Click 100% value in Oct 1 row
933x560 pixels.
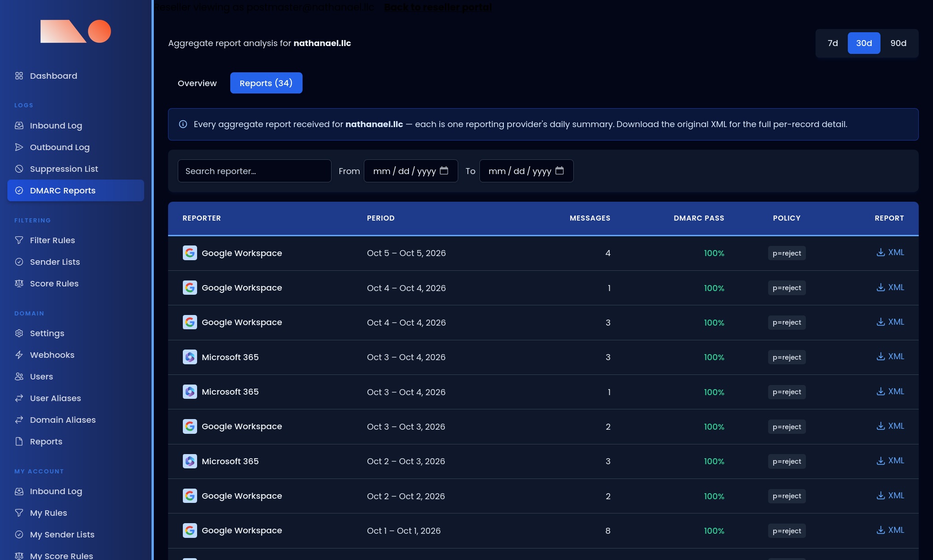click(714, 531)
